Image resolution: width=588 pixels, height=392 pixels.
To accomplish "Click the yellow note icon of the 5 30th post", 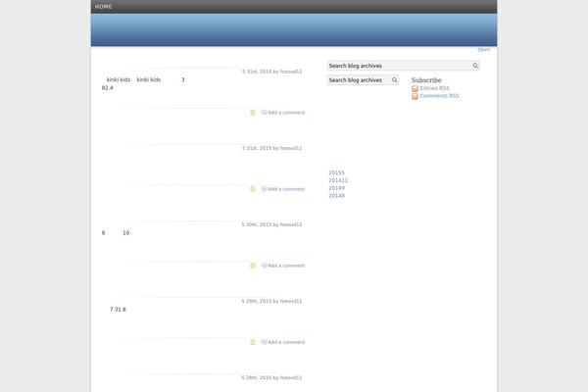I will click(x=253, y=266).
